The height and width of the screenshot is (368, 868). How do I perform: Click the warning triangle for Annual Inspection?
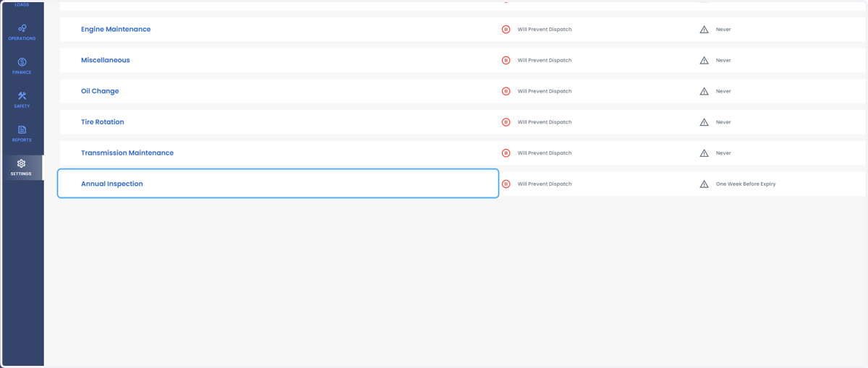point(704,184)
